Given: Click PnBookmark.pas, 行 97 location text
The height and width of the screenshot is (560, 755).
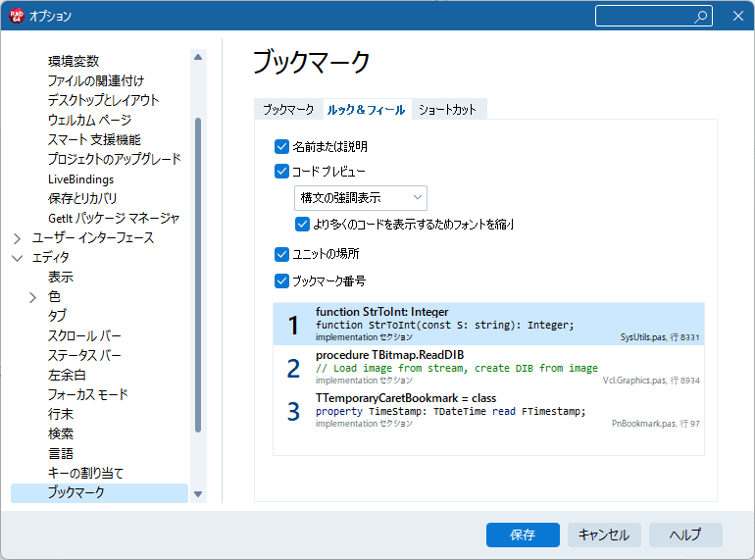Looking at the screenshot, I should 656,424.
